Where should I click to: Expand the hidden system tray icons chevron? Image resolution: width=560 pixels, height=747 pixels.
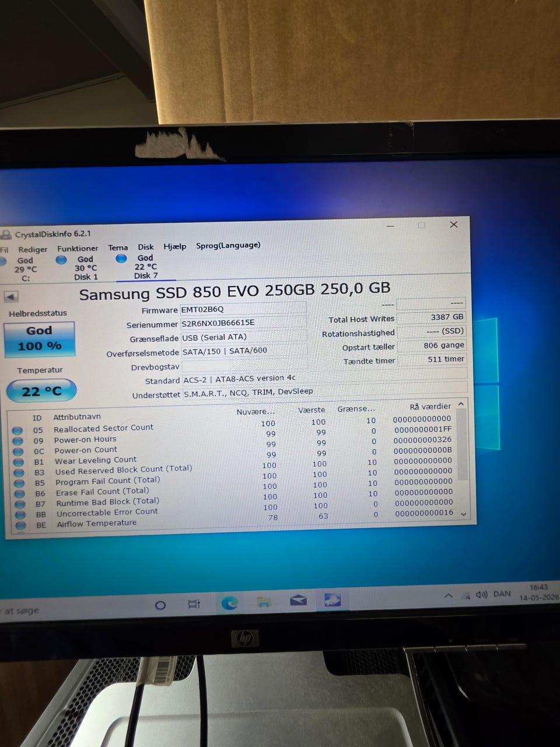point(448,596)
